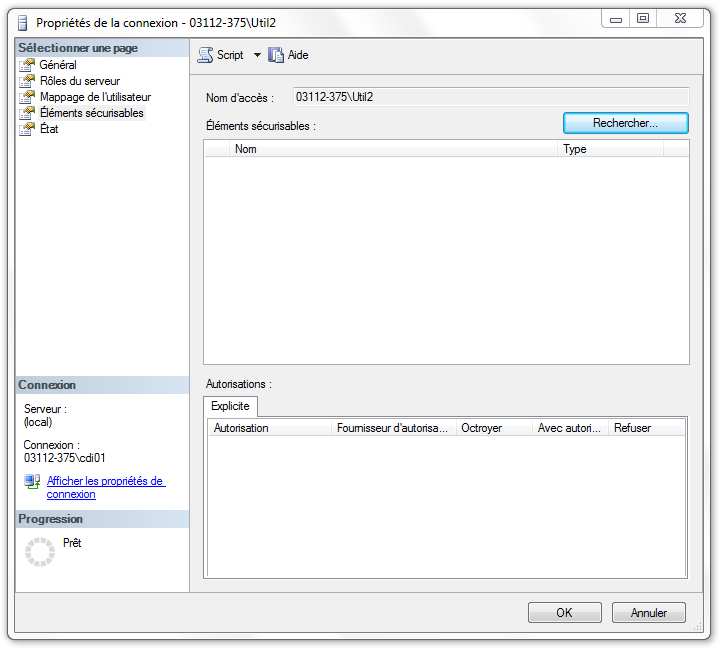
Task: Click the Script toolbar icon
Action: coord(205,55)
